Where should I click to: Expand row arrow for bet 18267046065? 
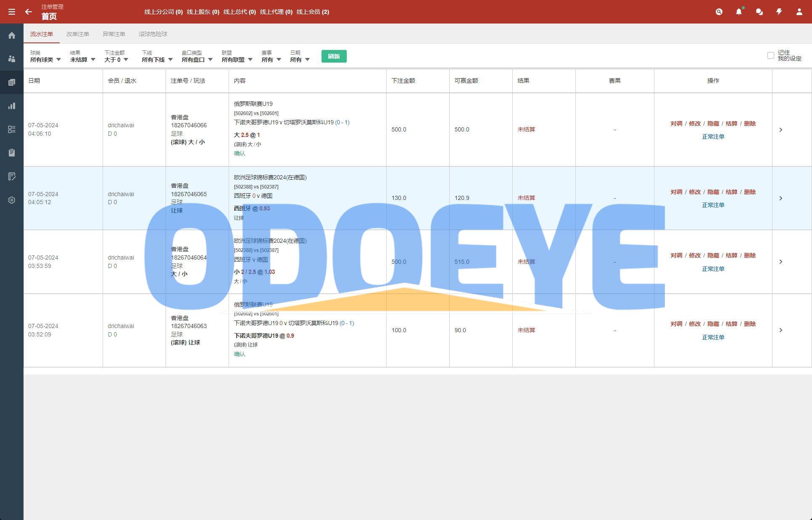tap(781, 198)
